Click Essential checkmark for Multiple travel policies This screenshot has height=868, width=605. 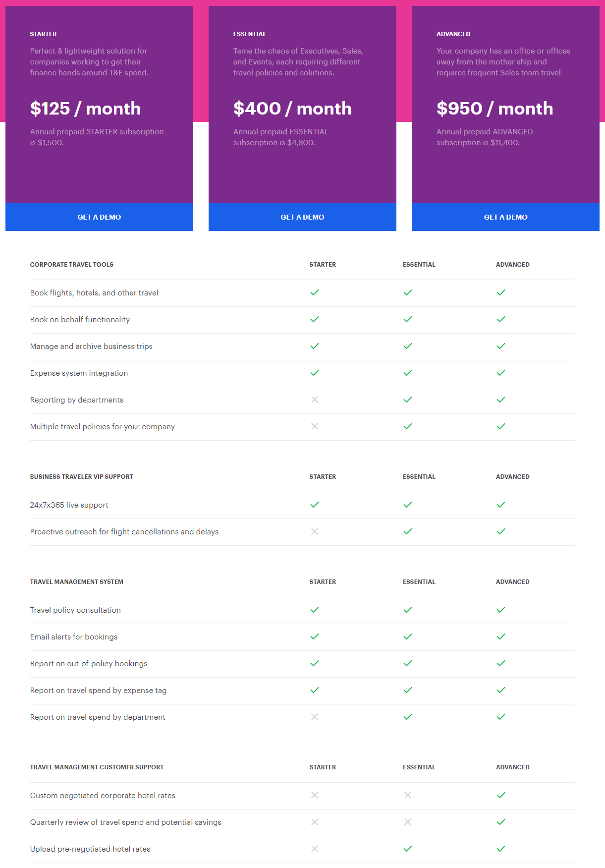click(x=408, y=426)
